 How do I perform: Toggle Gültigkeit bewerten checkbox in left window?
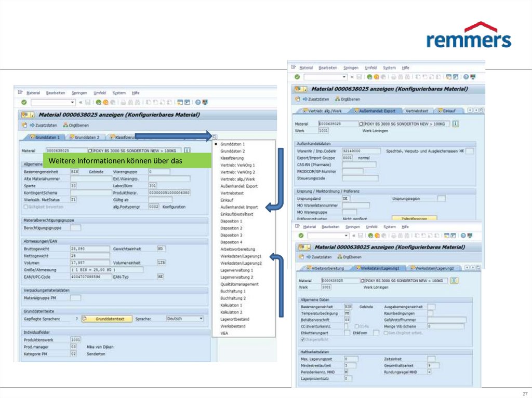(26, 207)
